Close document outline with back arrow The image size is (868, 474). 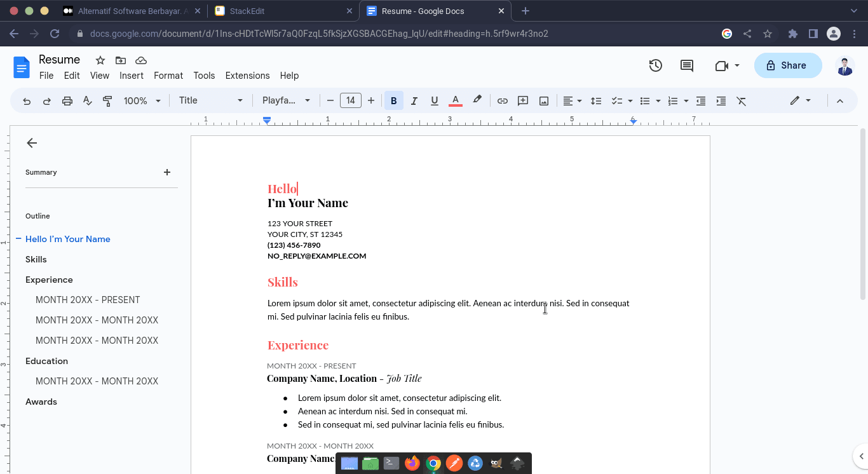32,143
